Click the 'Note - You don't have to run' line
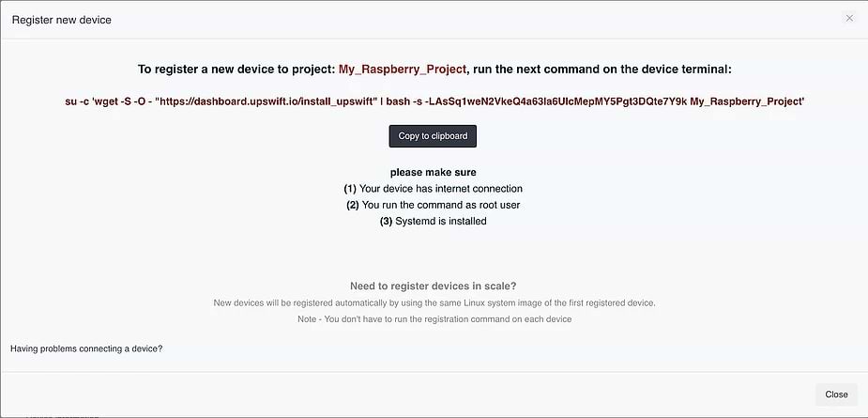This screenshot has width=868, height=418. pos(434,319)
